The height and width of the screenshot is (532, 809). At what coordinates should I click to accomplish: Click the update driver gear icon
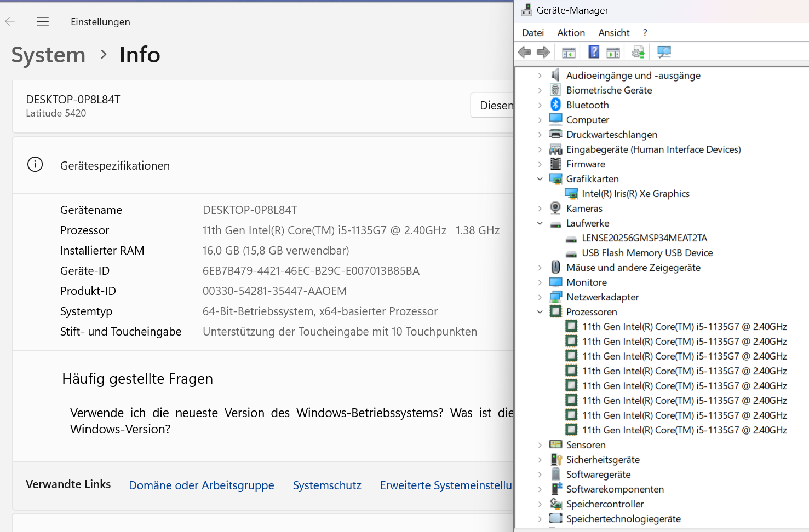pyautogui.click(x=638, y=52)
